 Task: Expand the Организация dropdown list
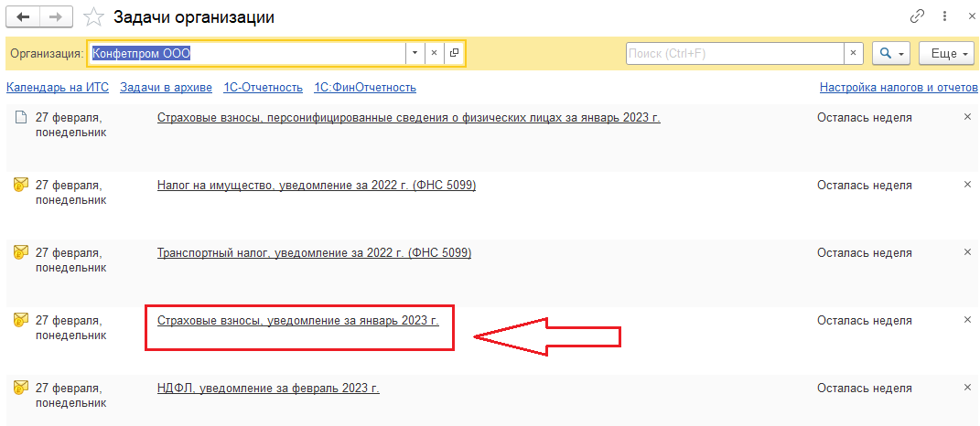click(x=415, y=53)
